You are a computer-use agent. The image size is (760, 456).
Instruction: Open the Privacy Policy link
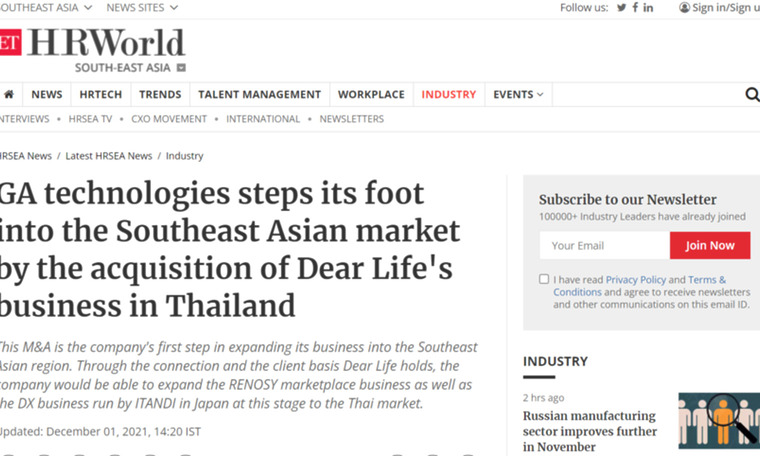[x=635, y=280]
